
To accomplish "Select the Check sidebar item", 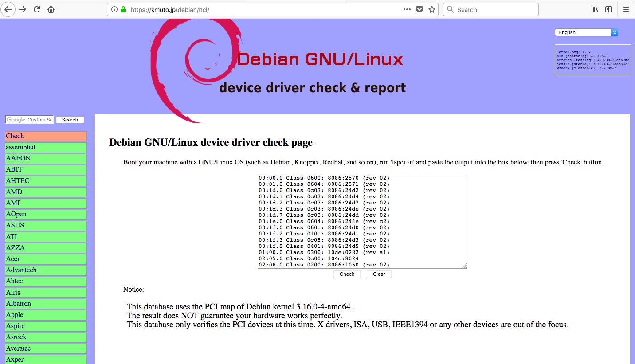I will pyautogui.click(x=46, y=136).
